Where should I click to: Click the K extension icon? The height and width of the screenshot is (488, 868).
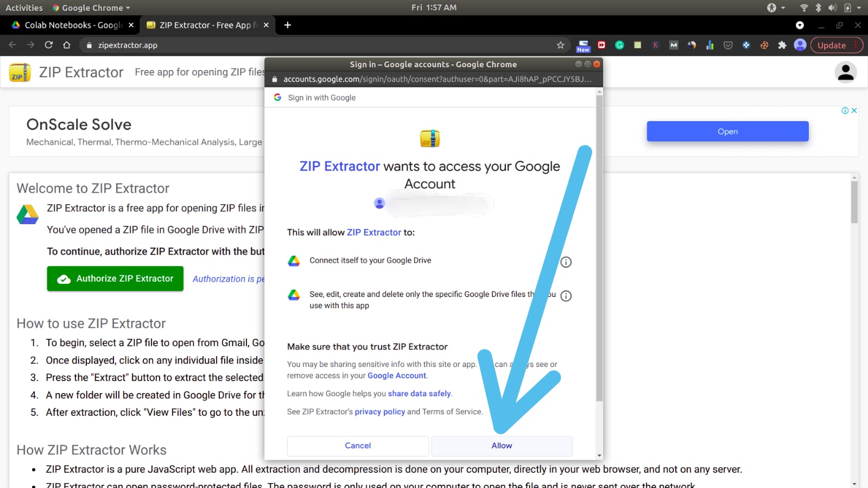655,45
